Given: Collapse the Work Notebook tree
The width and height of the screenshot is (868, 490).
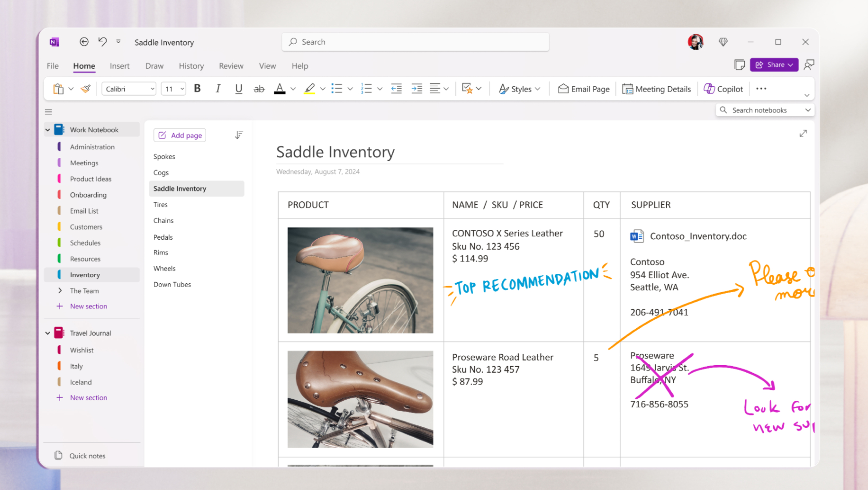Looking at the screenshot, I should 48,130.
